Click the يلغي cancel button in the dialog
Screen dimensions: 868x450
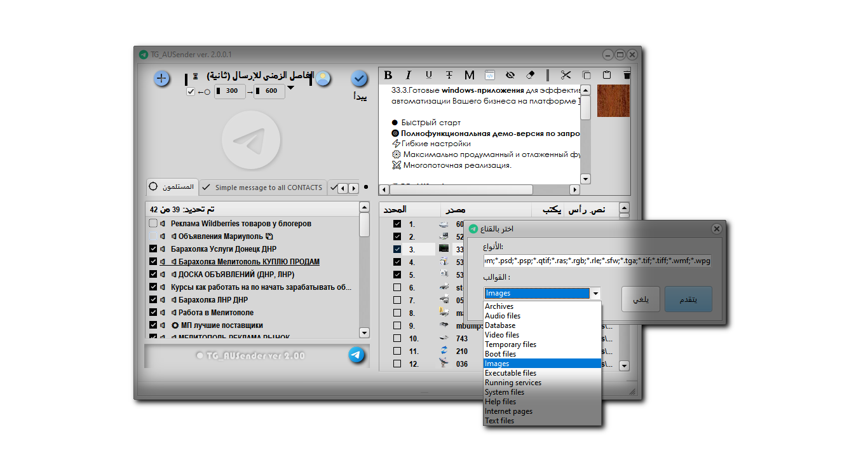point(641,299)
